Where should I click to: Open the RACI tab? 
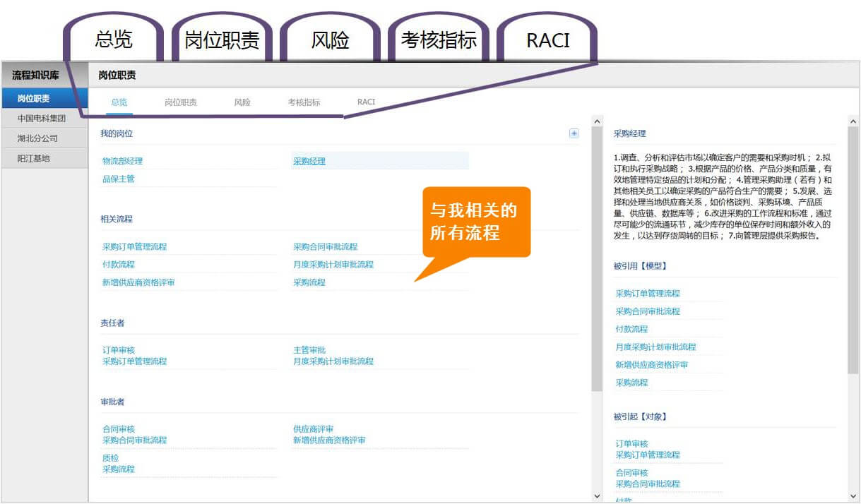pyautogui.click(x=366, y=102)
